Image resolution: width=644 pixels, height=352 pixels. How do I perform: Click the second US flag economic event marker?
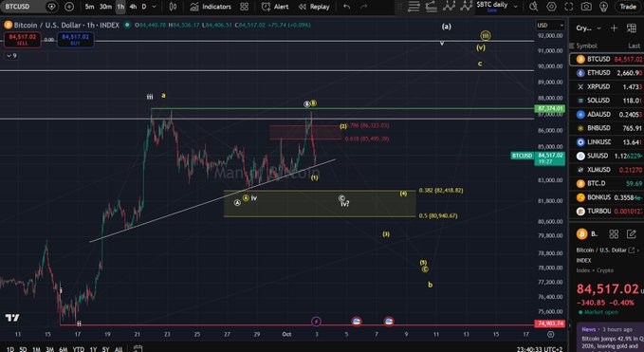coord(389,322)
